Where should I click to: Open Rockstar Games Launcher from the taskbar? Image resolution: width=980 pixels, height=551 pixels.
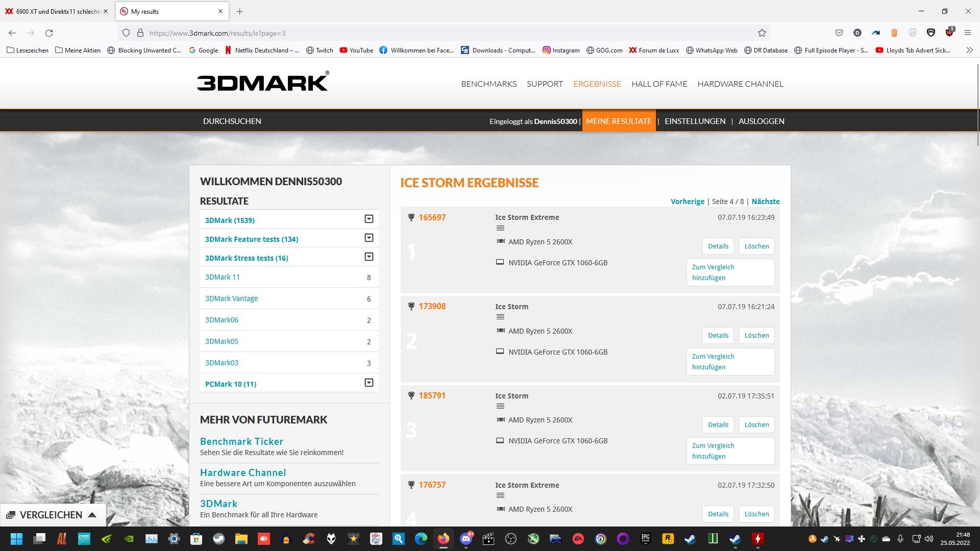point(668,539)
